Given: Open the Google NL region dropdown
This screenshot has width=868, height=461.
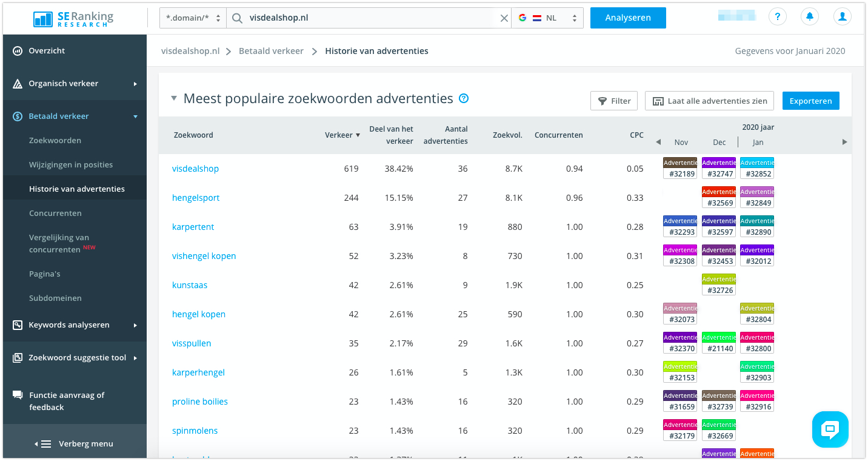Looking at the screenshot, I should [547, 18].
